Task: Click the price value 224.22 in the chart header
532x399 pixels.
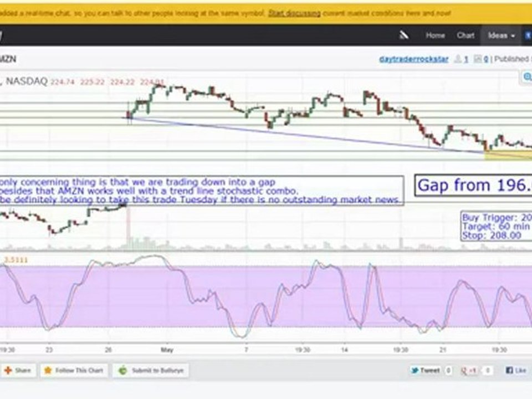Action: (122, 82)
